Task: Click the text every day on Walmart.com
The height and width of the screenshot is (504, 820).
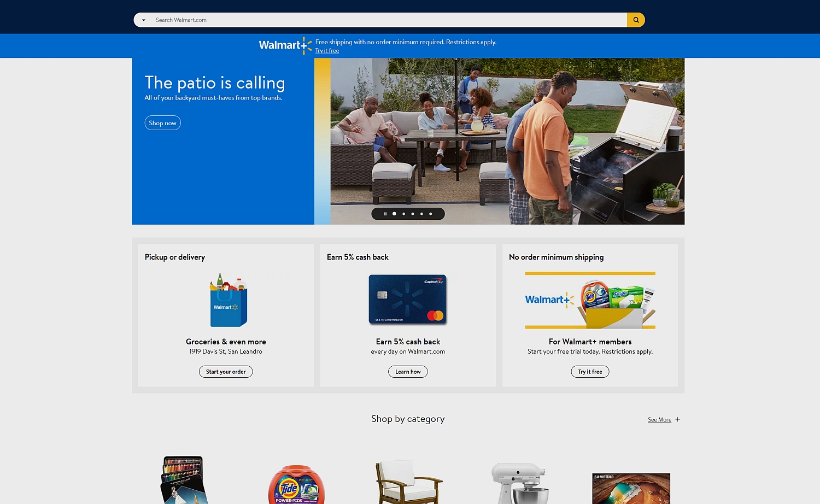Action: [x=408, y=351]
